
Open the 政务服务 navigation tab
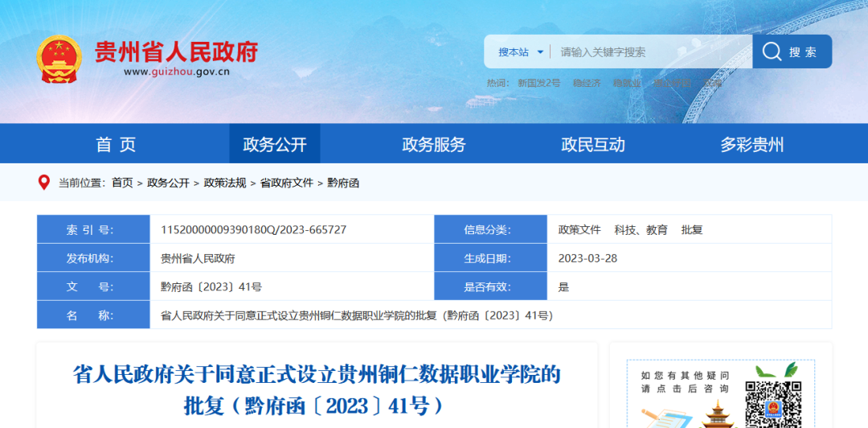pos(433,144)
